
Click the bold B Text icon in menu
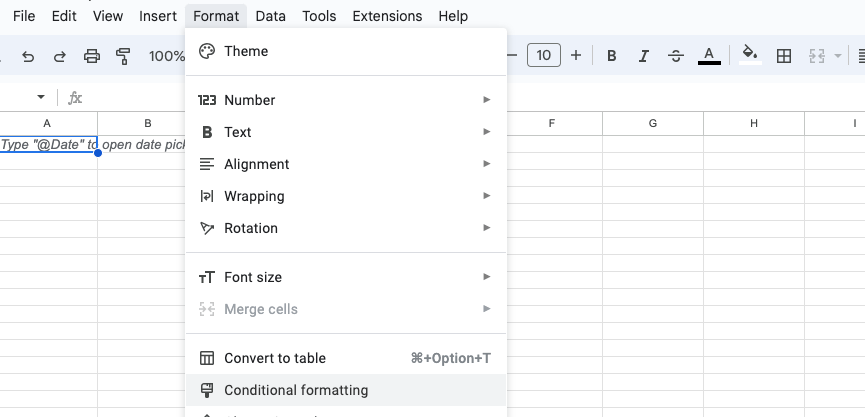pos(207,132)
